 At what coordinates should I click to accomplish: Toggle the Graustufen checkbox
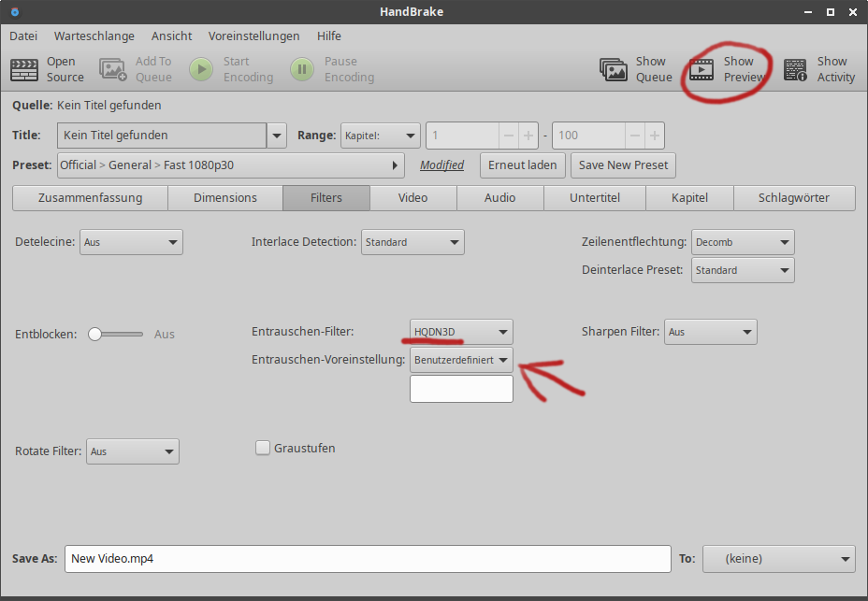click(263, 448)
